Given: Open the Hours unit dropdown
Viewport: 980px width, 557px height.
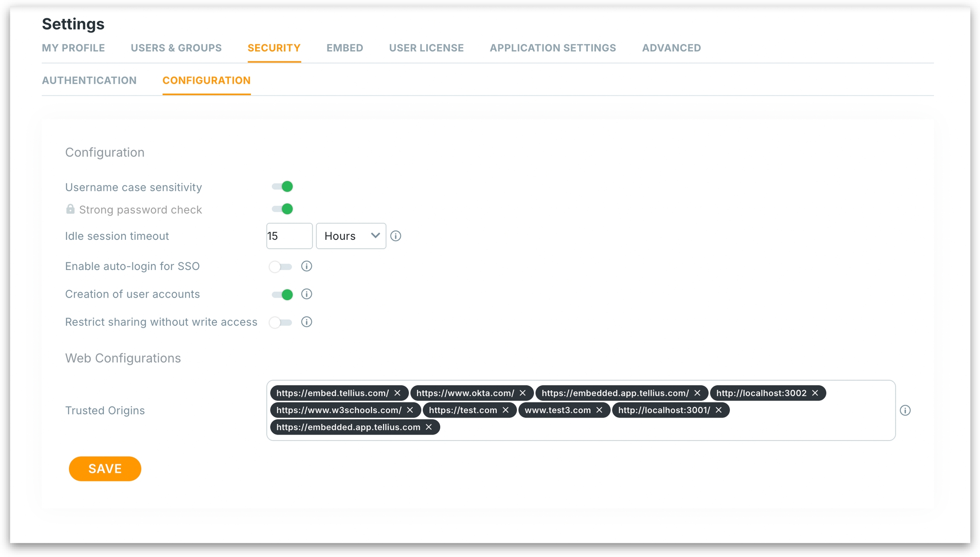Looking at the screenshot, I should tap(351, 236).
